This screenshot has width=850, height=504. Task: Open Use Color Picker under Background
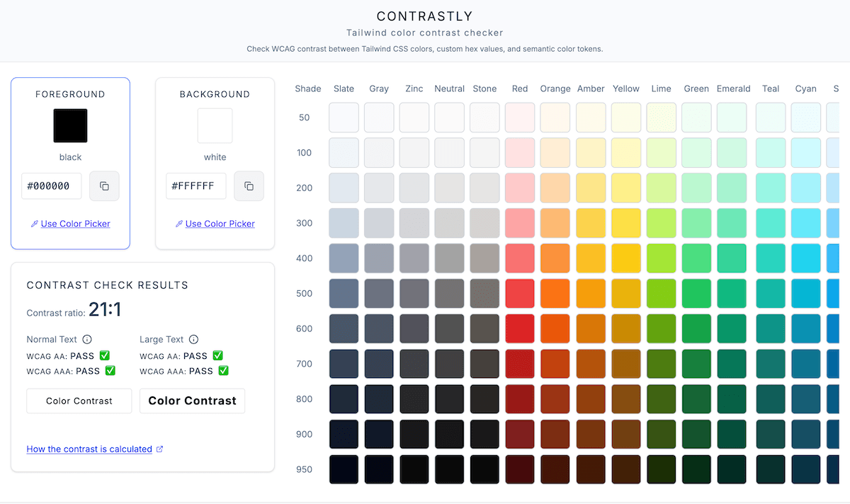point(215,224)
